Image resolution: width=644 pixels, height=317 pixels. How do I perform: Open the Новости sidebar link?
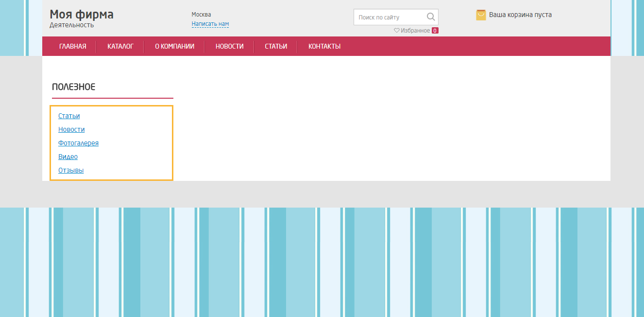click(x=71, y=129)
